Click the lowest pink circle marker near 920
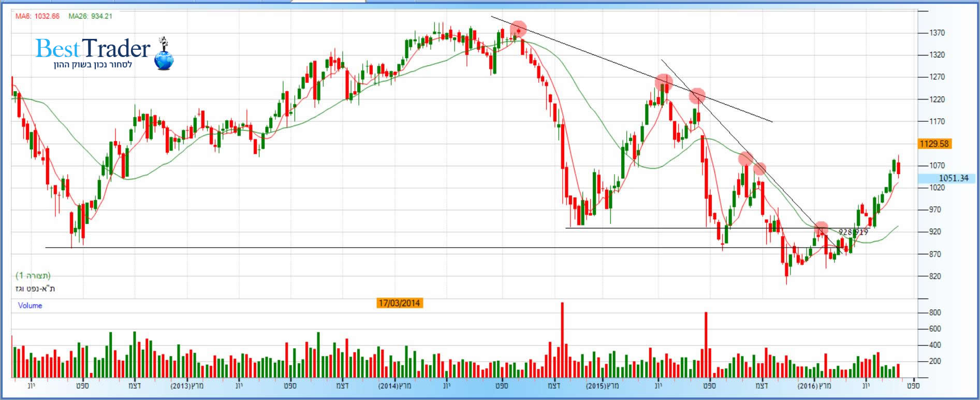This screenshot has height=400, width=980. click(821, 228)
